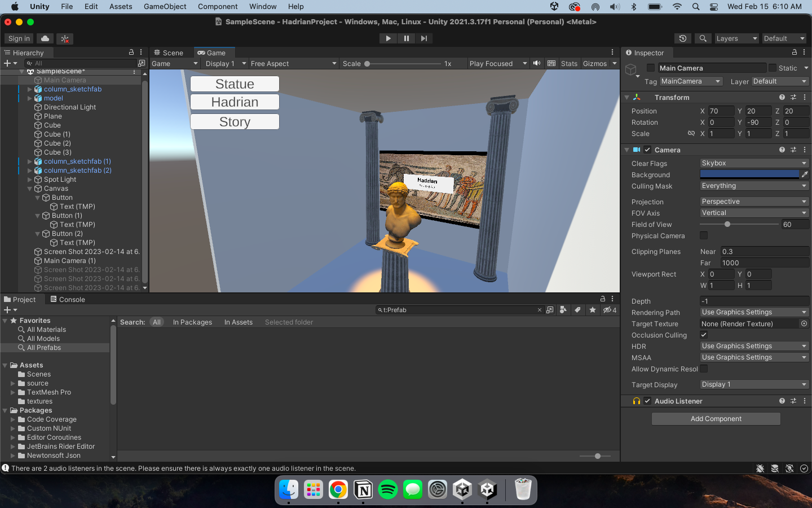The height and width of the screenshot is (508, 812).
Task: Collapse the Canvas object in Hierarchy
Action: click(30, 189)
